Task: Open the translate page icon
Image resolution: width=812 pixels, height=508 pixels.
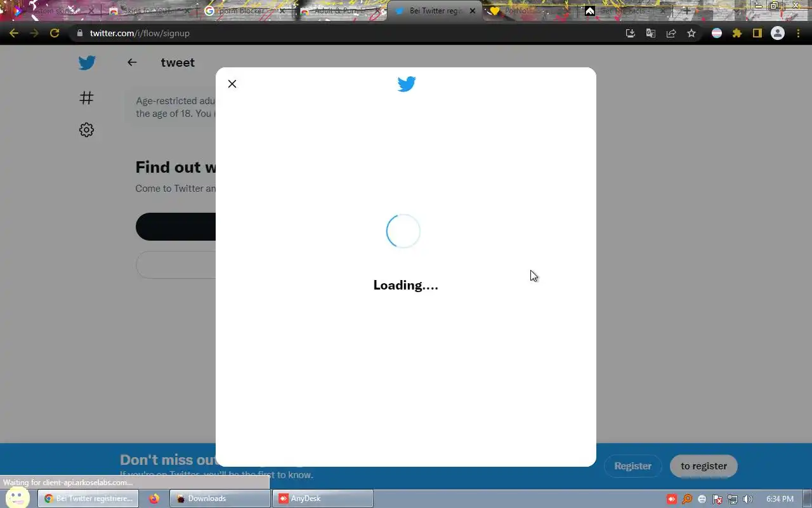Action: pyautogui.click(x=650, y=33)
